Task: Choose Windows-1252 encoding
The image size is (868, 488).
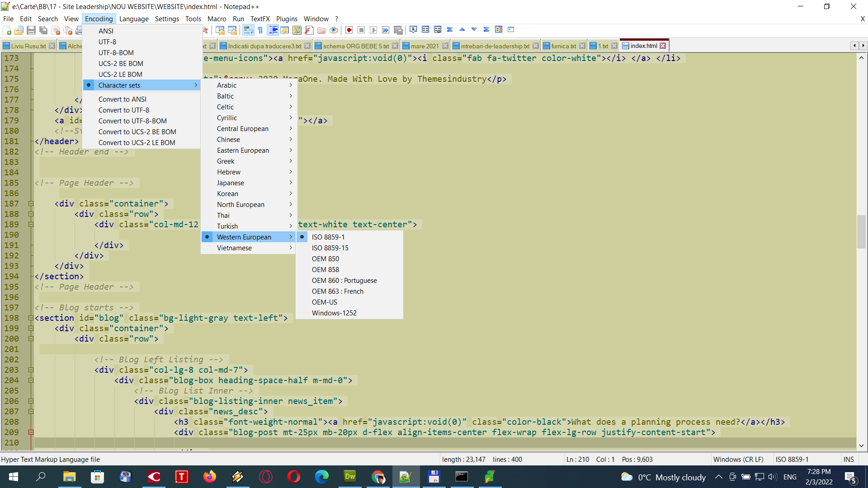Action: point(349,313)
